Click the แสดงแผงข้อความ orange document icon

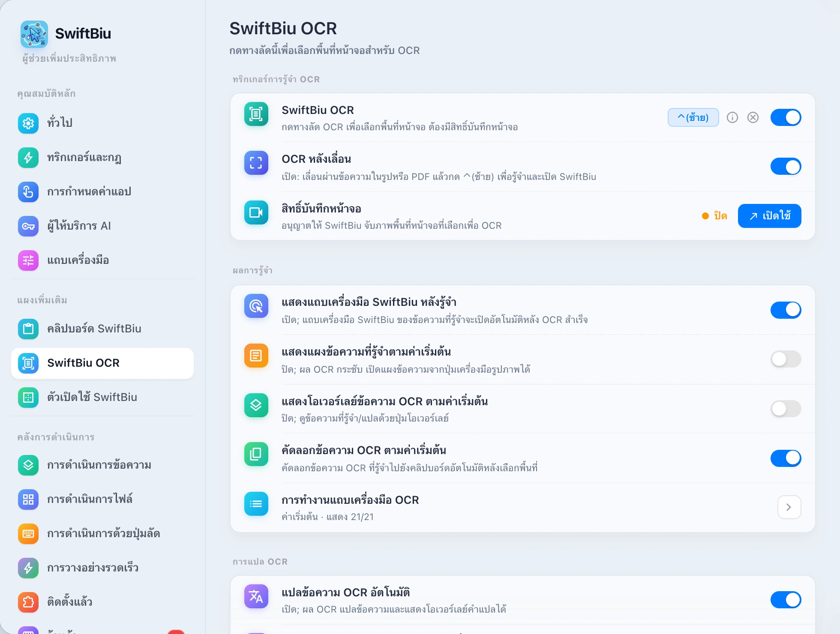[256, 356]
